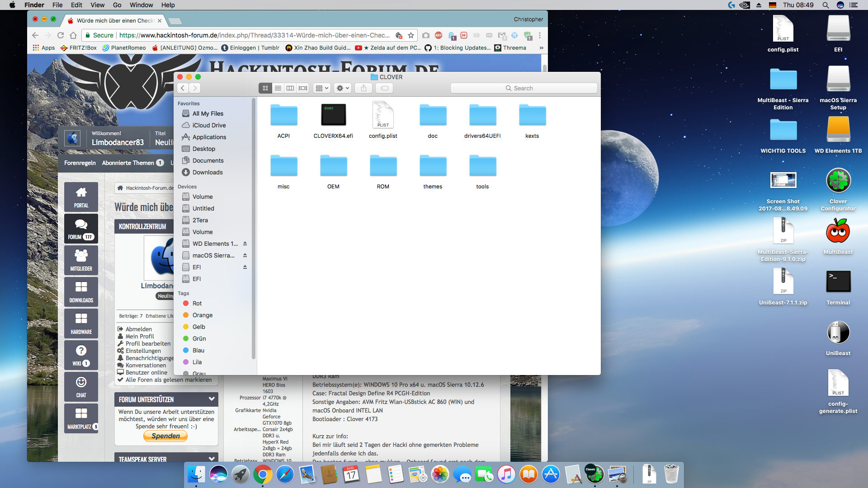Switch Finder to column view
The image size is (868, 488).
tap(290, 88)
